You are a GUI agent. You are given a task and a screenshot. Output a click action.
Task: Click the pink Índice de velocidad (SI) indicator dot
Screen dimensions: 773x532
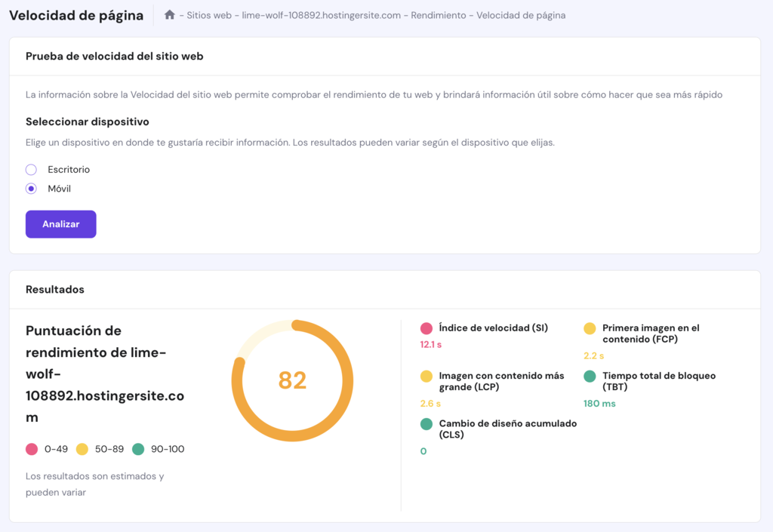(x=426, y=328)
